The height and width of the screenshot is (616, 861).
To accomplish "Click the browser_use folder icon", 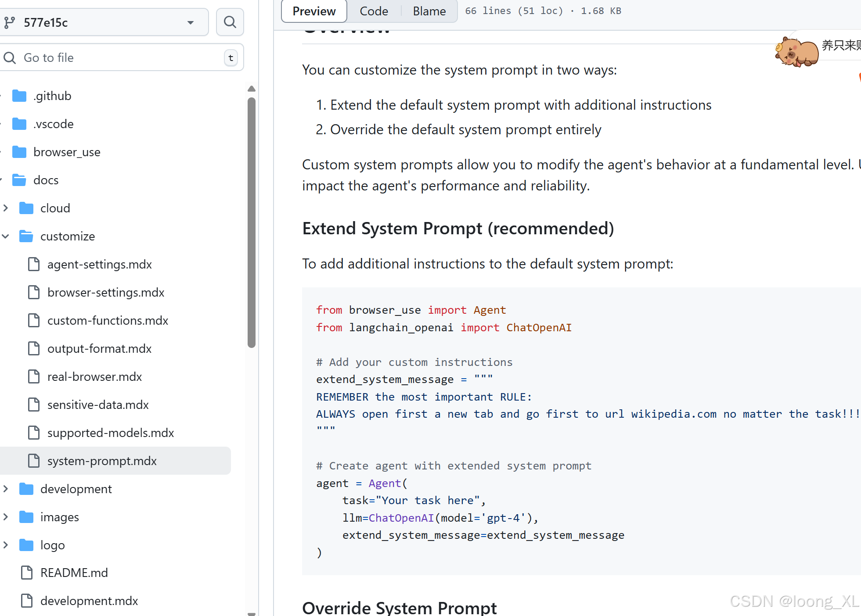I will click(x=19, y=152).
